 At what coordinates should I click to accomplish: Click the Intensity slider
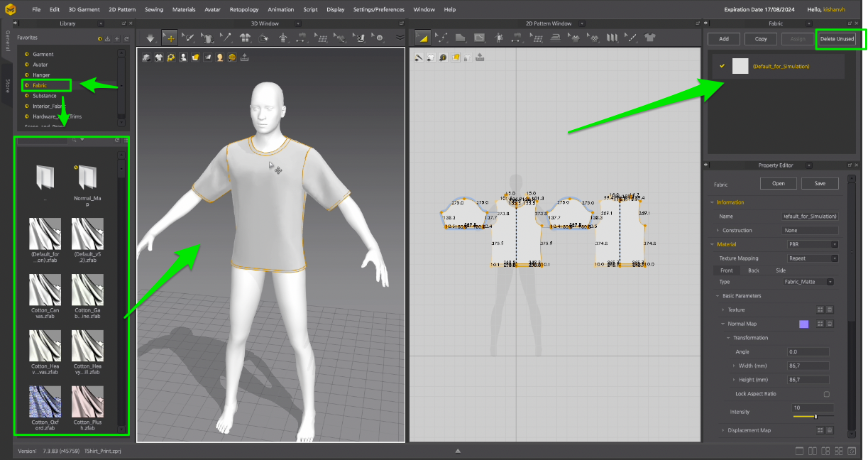(x=813, y=417)
